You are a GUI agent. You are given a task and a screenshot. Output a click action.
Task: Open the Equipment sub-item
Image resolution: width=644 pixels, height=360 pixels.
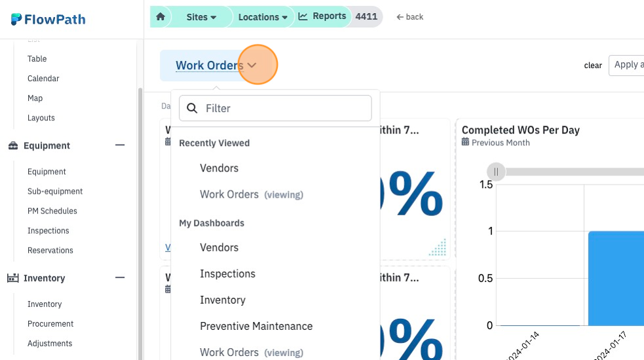pos(47,171)
